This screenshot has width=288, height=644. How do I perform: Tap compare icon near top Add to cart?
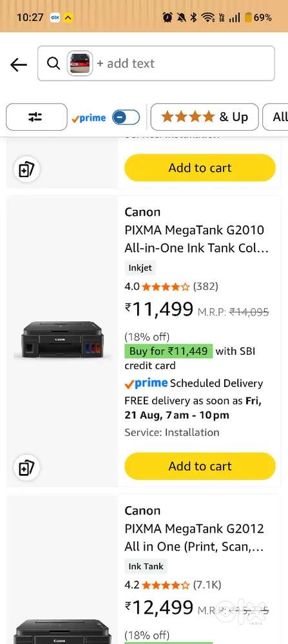tap(26, 169)
